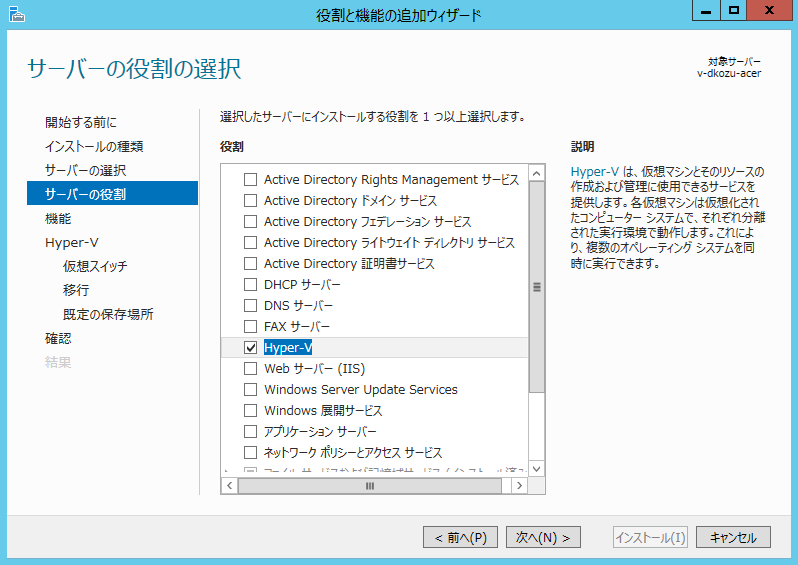
Task: Jump to 確認 step
Action: click(58, 338)
